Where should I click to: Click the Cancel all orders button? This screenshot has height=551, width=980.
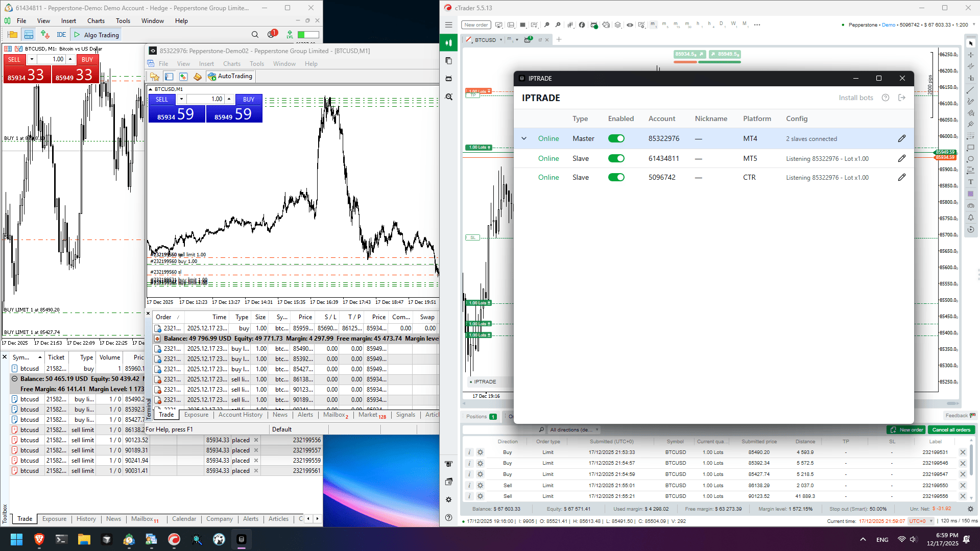pyautogui.click(x=951, y=429)
